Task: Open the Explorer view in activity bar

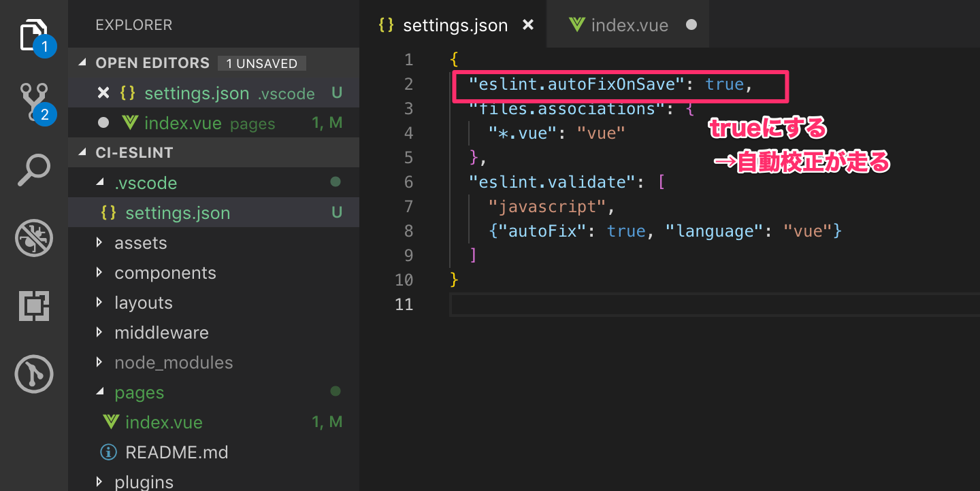Action: click(x=34, y=35)
